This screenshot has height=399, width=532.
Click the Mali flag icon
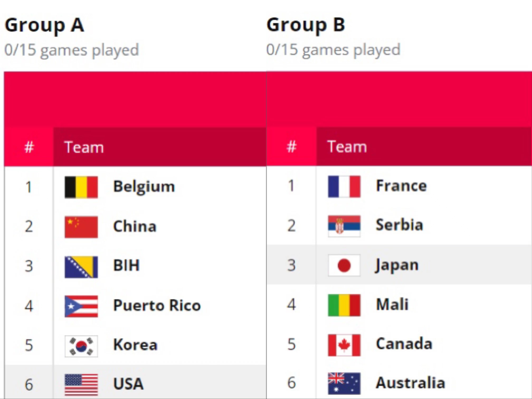coord(344,305)
